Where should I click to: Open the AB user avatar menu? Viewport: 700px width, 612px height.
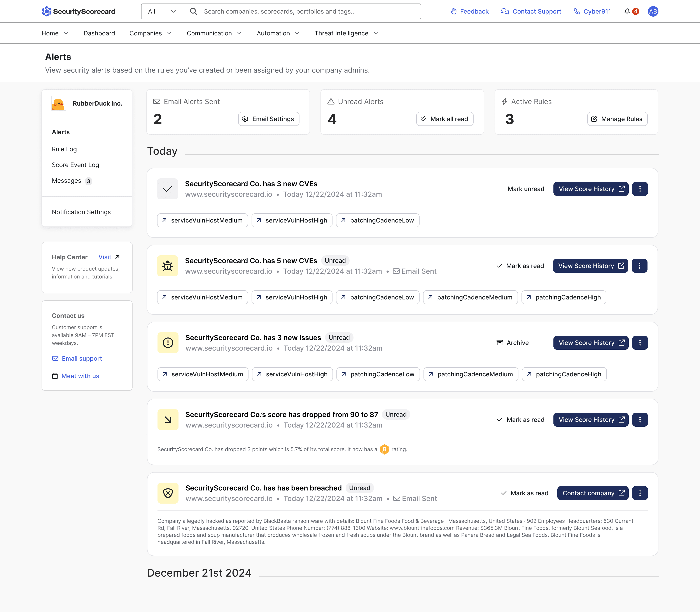point(653,12)
